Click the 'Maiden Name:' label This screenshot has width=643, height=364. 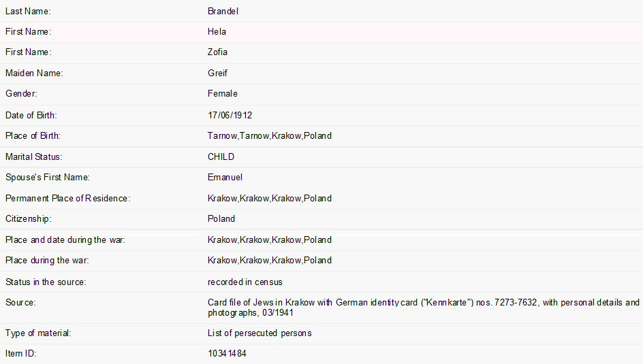point(34,73)
